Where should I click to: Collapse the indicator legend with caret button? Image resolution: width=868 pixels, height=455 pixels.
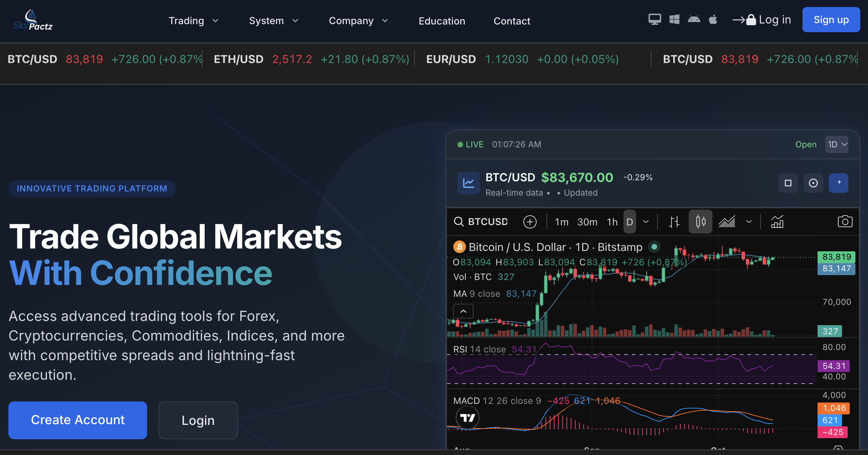point(463,311)
